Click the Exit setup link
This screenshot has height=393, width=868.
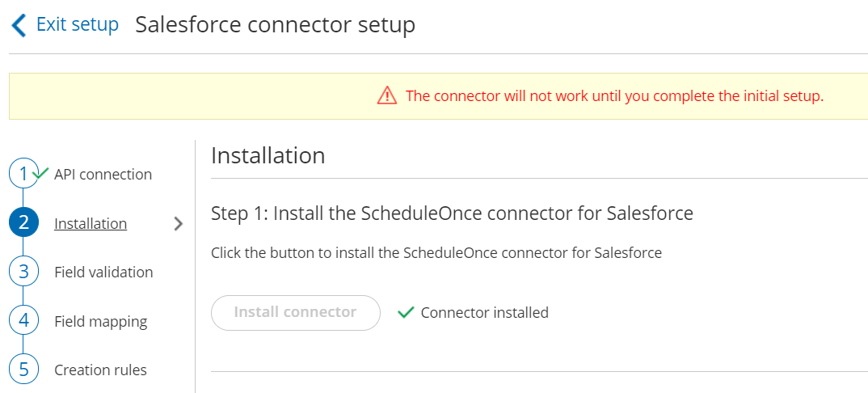77,24
